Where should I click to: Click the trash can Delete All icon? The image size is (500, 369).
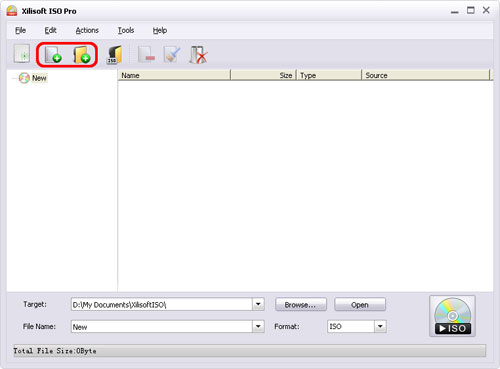pyautogui.click(x=198, y=54)
